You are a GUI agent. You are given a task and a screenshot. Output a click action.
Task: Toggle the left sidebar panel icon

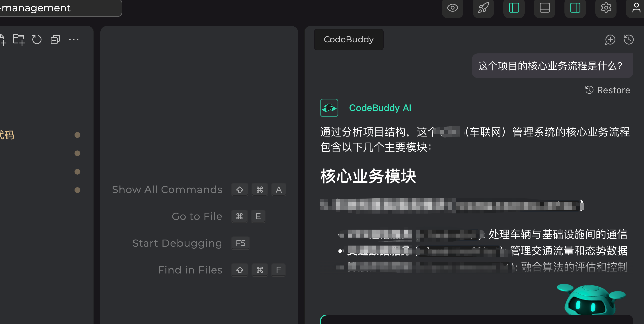tap(514, 8)
